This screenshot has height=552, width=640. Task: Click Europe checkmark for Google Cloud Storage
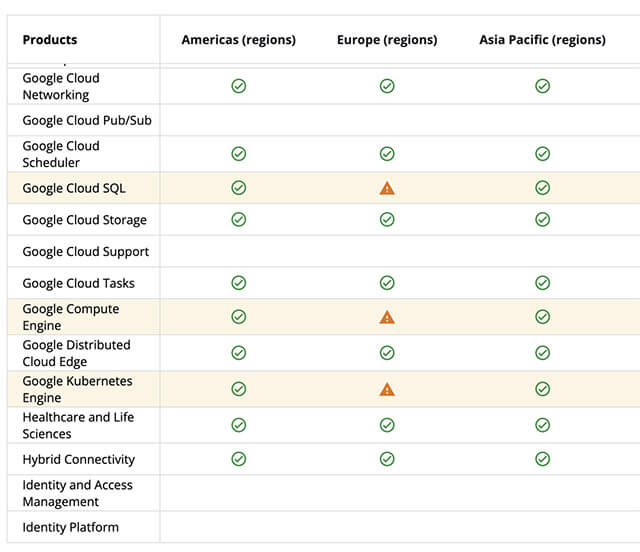(x=387, y=220)
